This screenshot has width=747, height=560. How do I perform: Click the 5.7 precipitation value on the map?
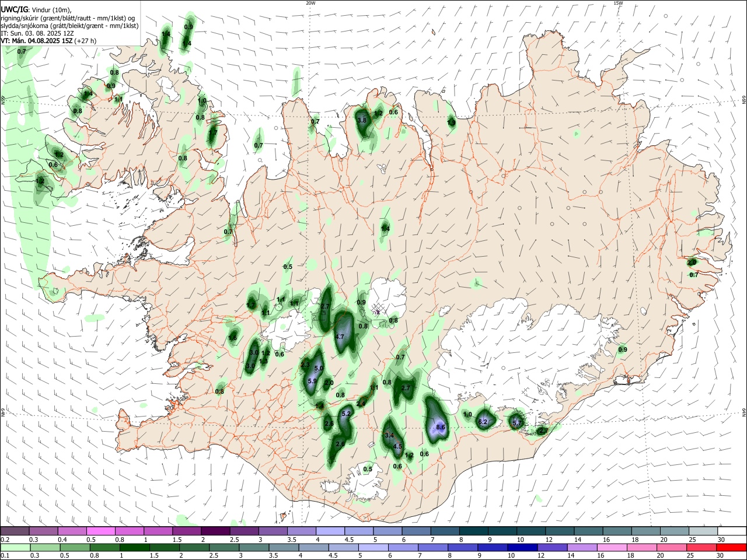[516, 423]
